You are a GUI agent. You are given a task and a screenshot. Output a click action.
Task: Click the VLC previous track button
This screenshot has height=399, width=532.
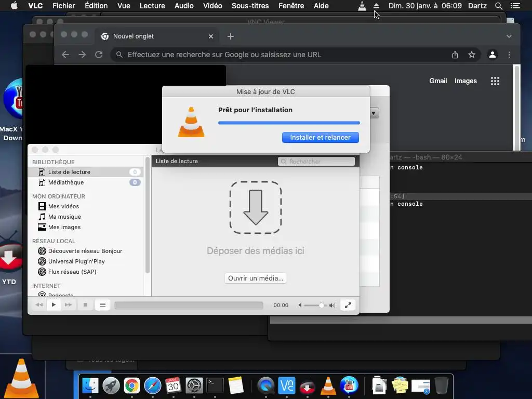click(x=39, y=304)
